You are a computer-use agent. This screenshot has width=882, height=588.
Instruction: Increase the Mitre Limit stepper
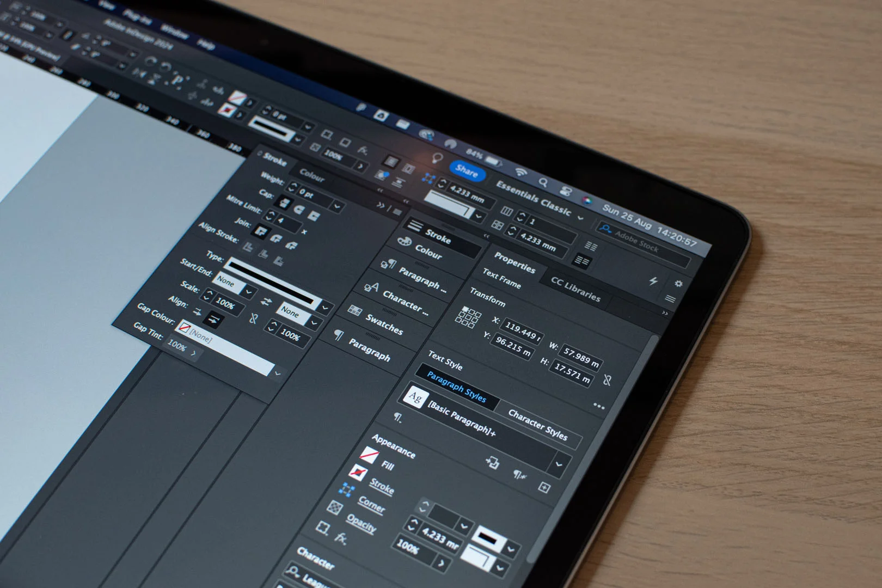point(271,213)
